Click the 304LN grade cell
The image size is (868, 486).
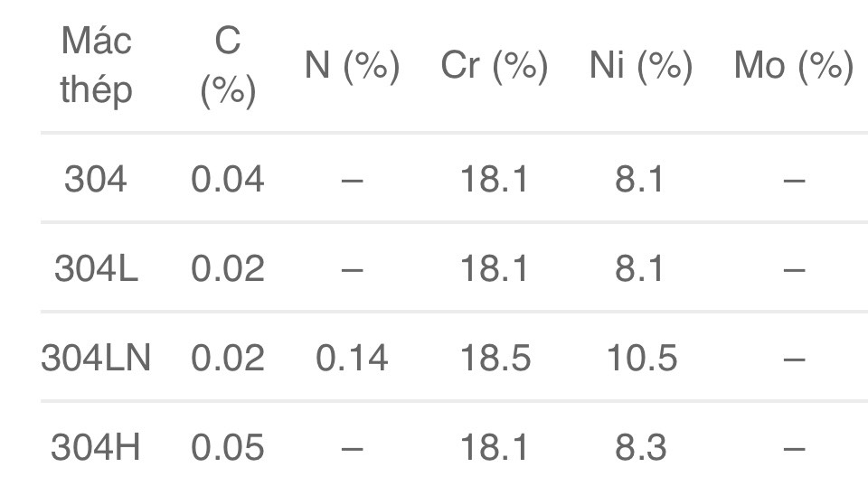click(x=96, y=359)
